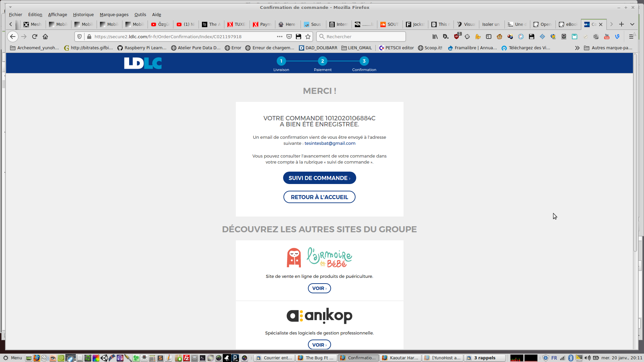Screen dimensions: 644x362
Task: Toggle the sidebar view icon
Action: pos(489,37)
